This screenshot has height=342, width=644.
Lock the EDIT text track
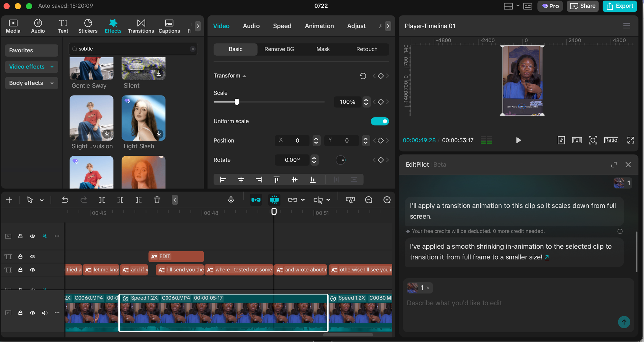click(20, 256)
